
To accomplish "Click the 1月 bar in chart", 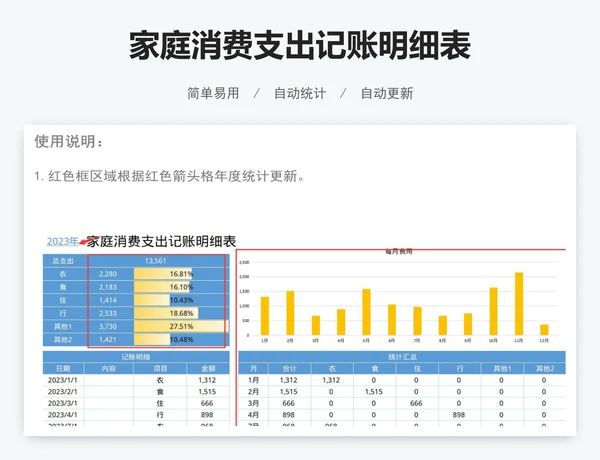I will pos(265,316).
